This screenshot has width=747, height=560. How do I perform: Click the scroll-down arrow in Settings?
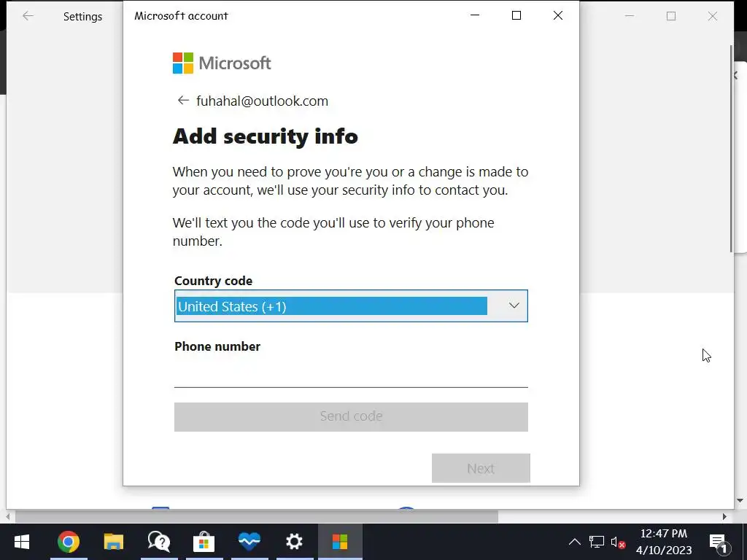click(740, 500)
